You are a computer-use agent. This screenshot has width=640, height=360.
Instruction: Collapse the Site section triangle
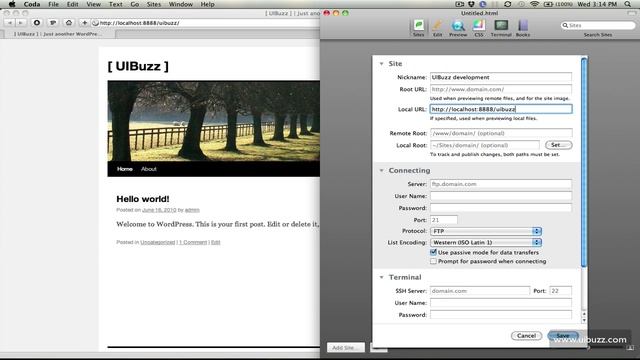[x=381, y=64]
